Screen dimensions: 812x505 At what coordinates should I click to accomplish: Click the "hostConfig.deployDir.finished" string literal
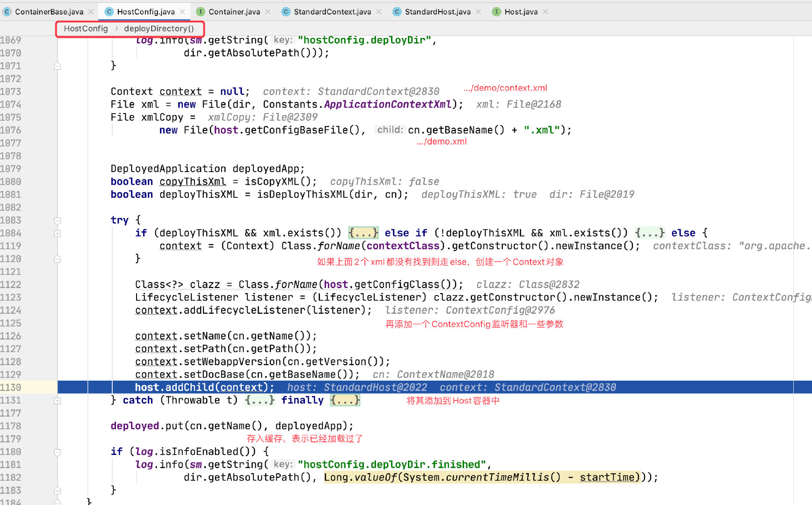pyautogui.click(x=392, y=464)
